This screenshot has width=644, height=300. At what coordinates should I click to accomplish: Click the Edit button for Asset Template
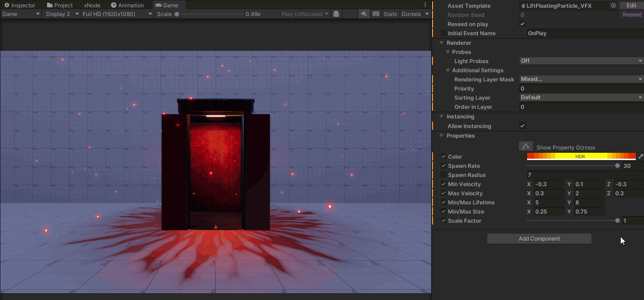point(631,5)
